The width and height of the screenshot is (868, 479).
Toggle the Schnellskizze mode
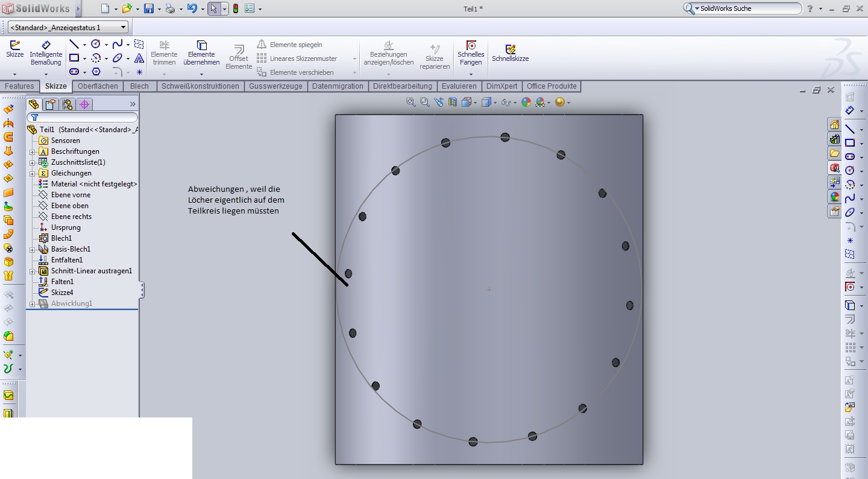click(510, 53)
